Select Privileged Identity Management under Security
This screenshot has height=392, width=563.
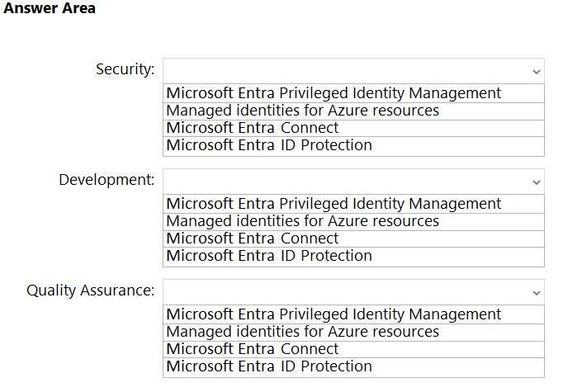(x=334, y=93)
